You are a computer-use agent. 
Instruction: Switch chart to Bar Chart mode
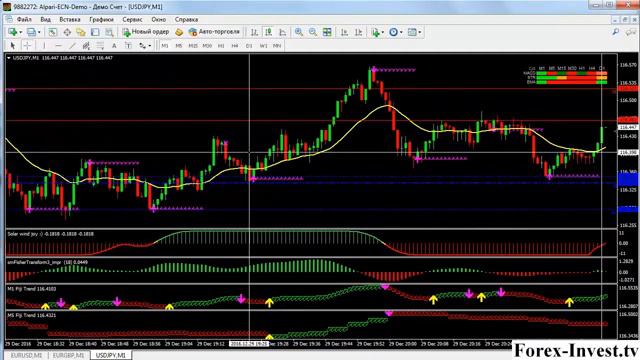coord(254,32)
